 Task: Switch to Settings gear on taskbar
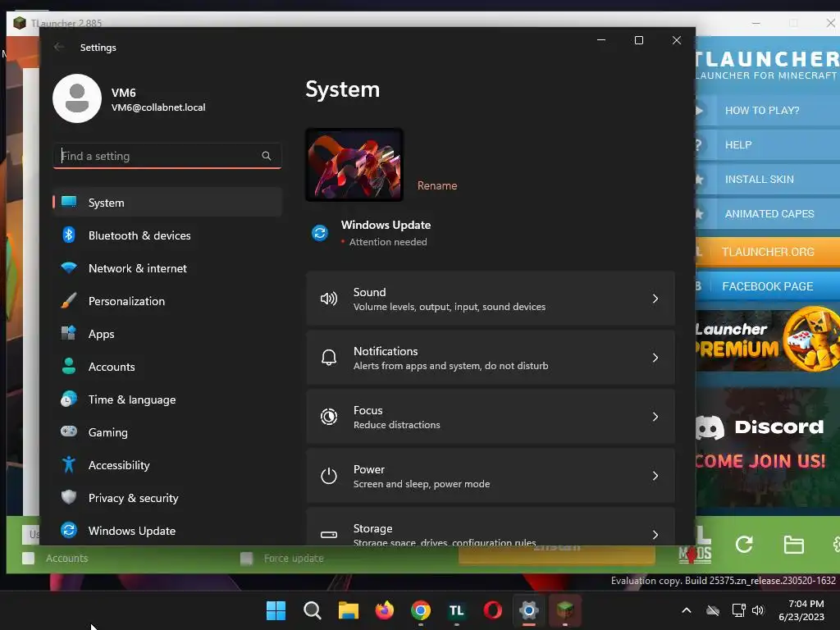click(529, 610)
